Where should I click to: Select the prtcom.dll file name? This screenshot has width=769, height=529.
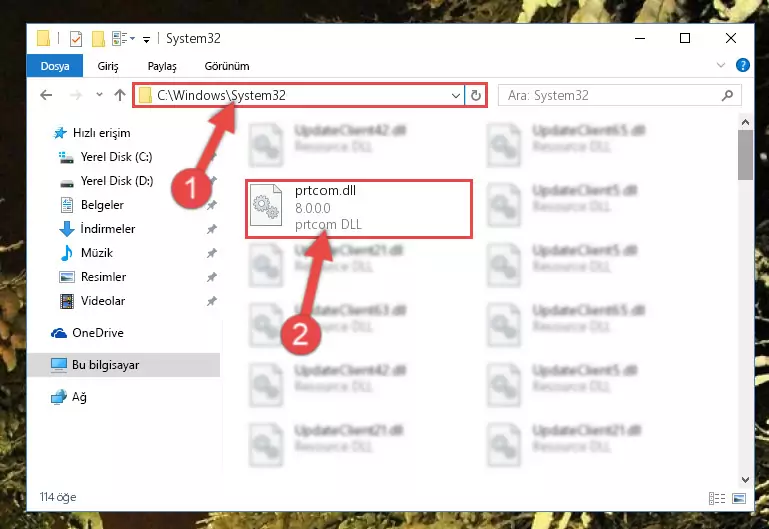pos(325,191)
